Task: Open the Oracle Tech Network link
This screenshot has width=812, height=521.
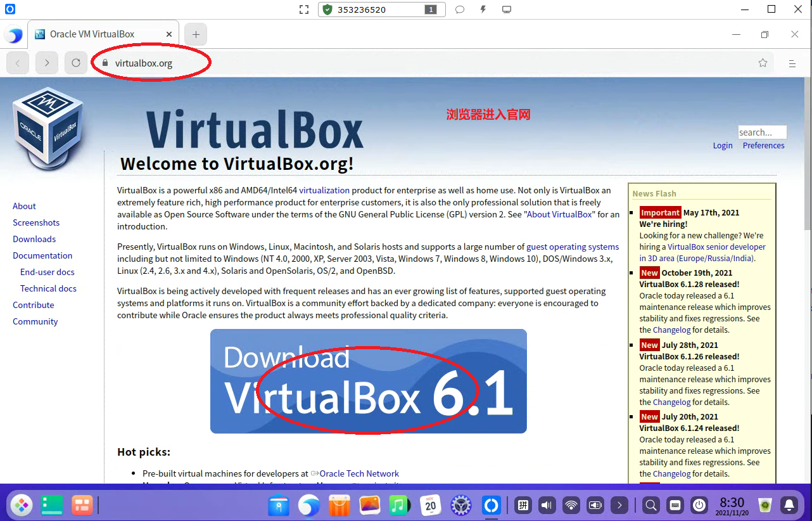Action: click(x=359, y=473)
